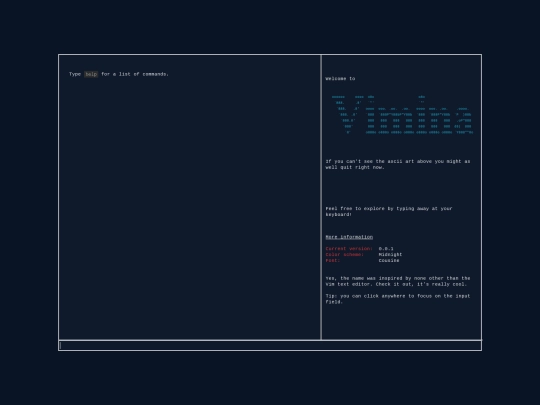Click the 'Cousine' font value
Screen dimensions: 540x405
(389, 260)
